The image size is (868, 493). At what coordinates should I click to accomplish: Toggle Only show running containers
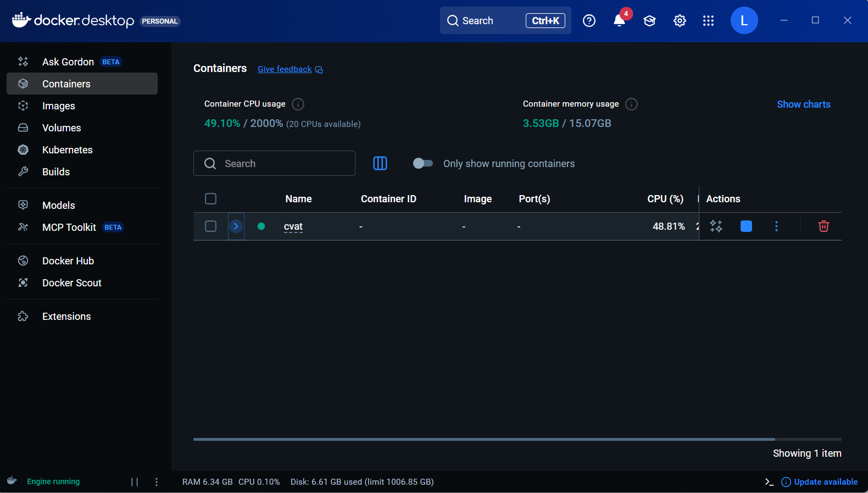[423, 163]
